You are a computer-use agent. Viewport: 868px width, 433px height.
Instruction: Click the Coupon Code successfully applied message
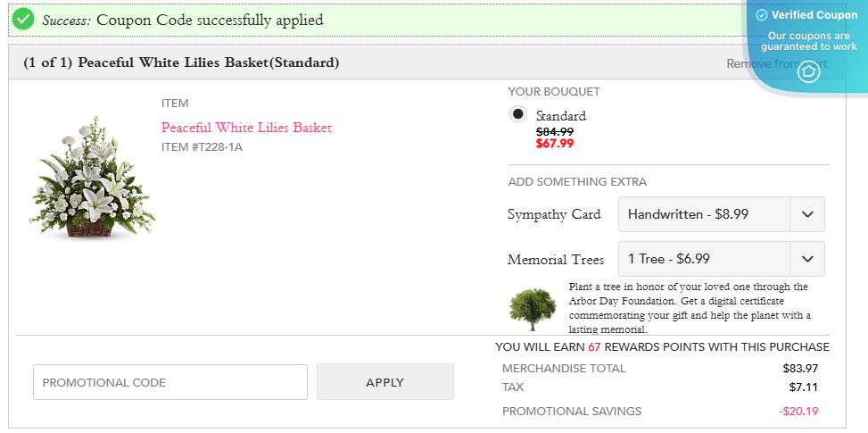[x=210, y=20]
